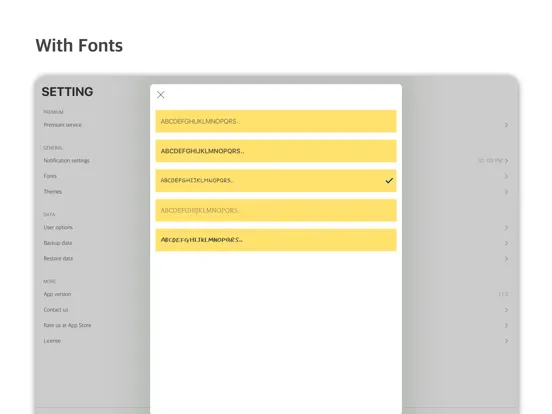
Task: Click chevron on Premium service row
Action: [506, 125]
